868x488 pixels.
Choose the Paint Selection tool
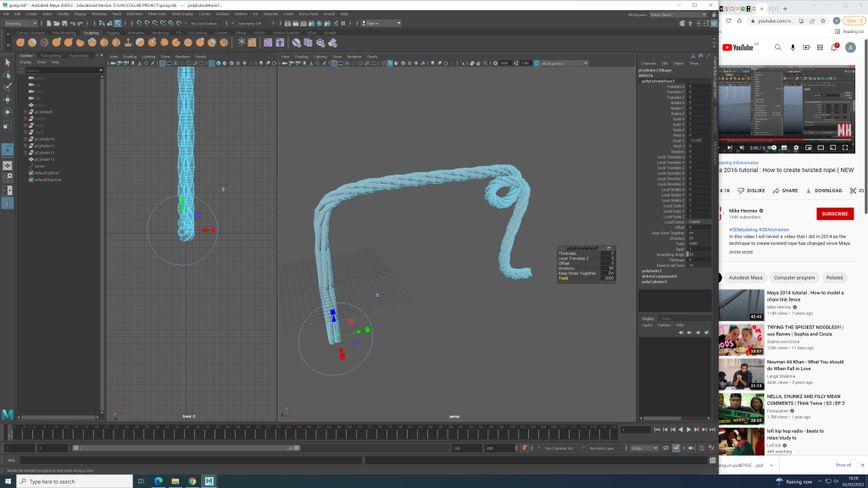[x=8, y=86]
